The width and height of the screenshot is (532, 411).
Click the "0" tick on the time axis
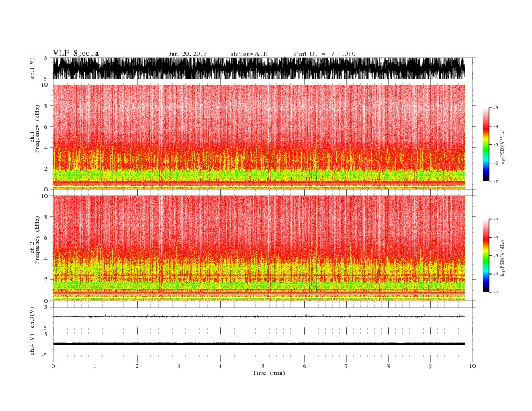click(53, 366)
